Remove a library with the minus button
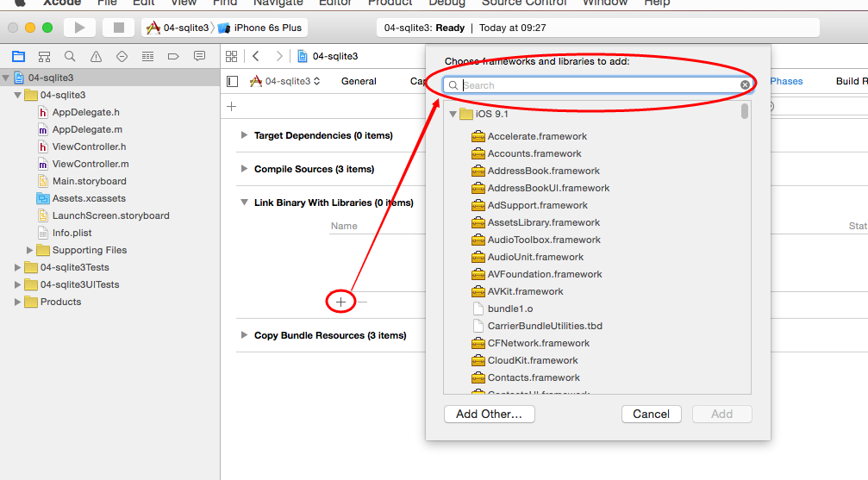Viewport: 868px width, 480px height. [x=362, y=302]
